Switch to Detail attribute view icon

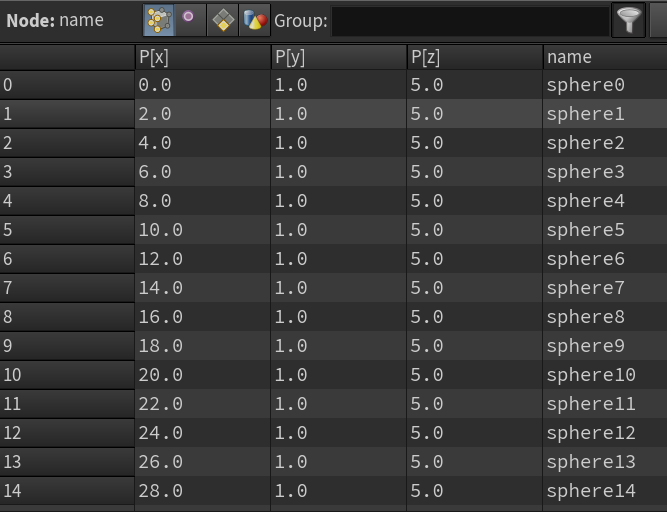tap(255, 20)
